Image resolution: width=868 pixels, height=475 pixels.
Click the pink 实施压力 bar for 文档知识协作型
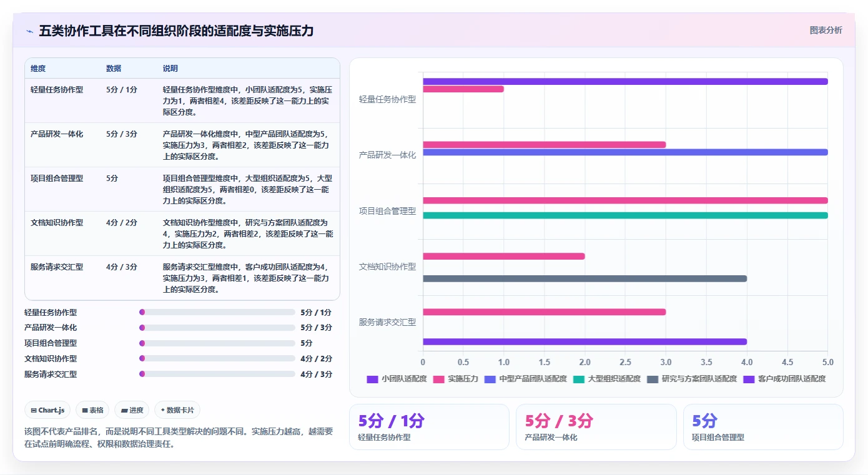click(504, 256)
